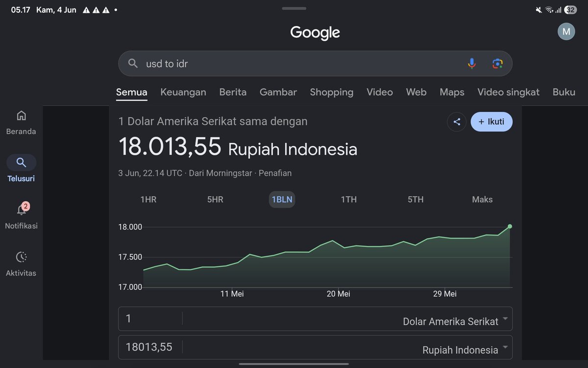Open the Maps tab

pos(452,92)
